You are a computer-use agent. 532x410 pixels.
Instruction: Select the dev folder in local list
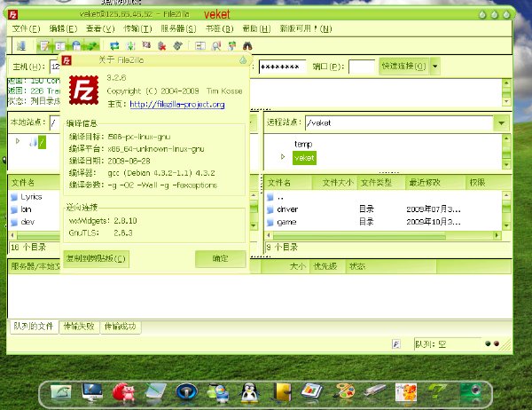[27, 222]
